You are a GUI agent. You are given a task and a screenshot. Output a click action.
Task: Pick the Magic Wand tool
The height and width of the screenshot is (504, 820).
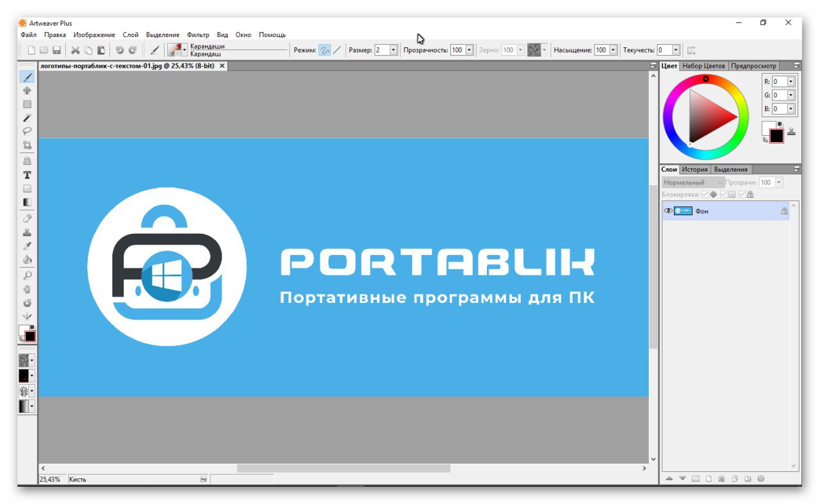click(27, 118)
